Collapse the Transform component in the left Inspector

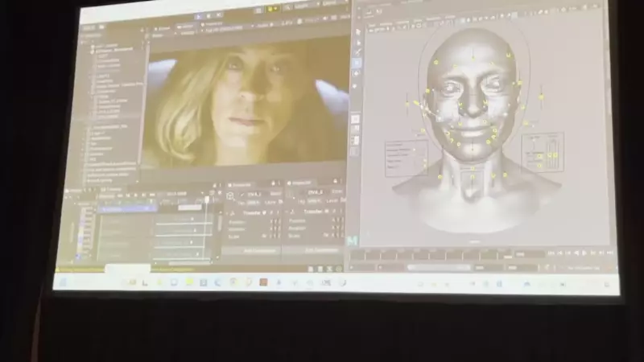[x=226, y=212]
